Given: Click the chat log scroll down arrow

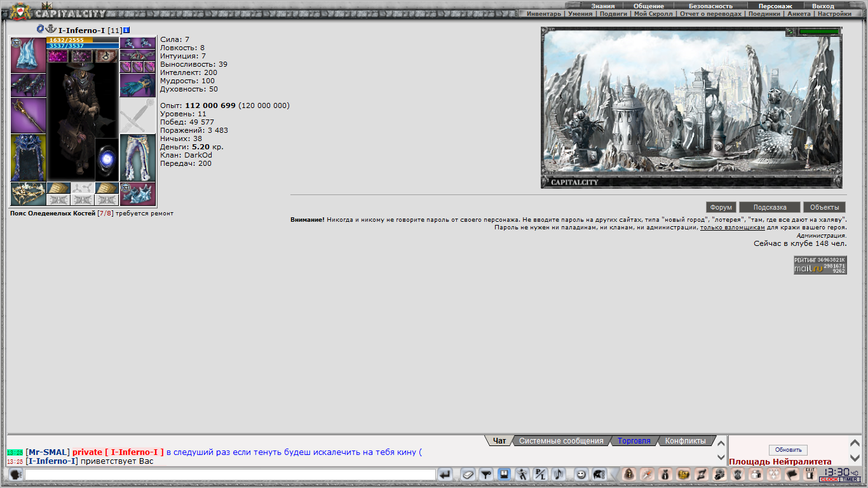Looking at the screenshot, I should 721,457.
